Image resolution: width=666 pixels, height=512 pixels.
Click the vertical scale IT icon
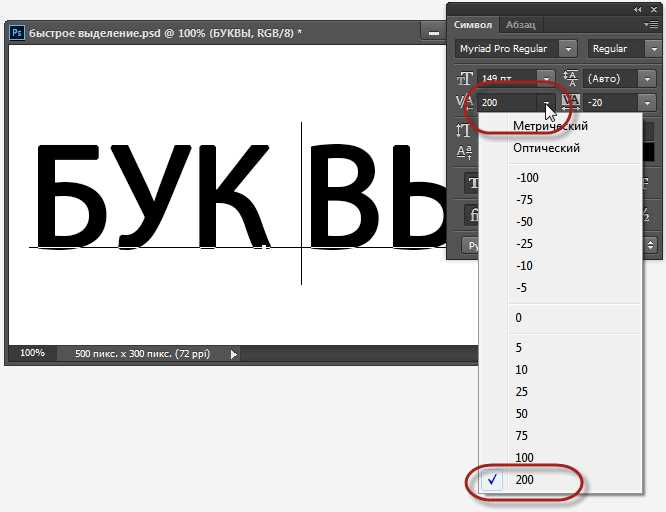pos(463,130)
